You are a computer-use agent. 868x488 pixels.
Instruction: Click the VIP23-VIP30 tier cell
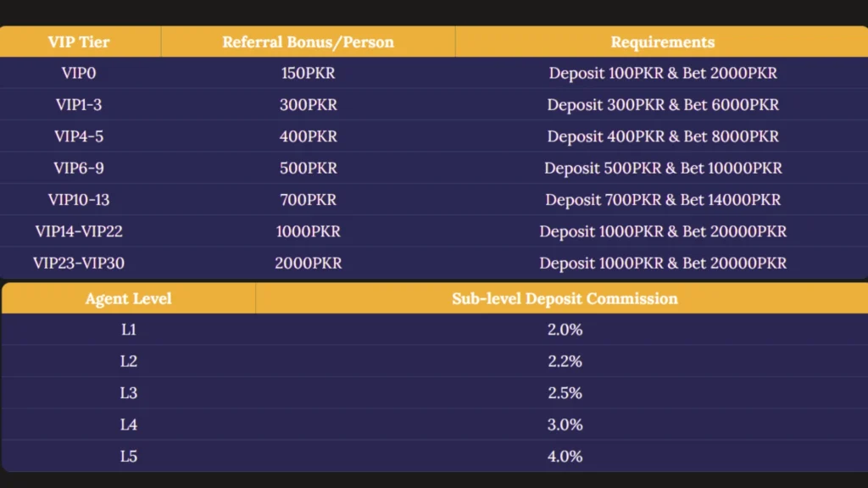tap(79, 263)
